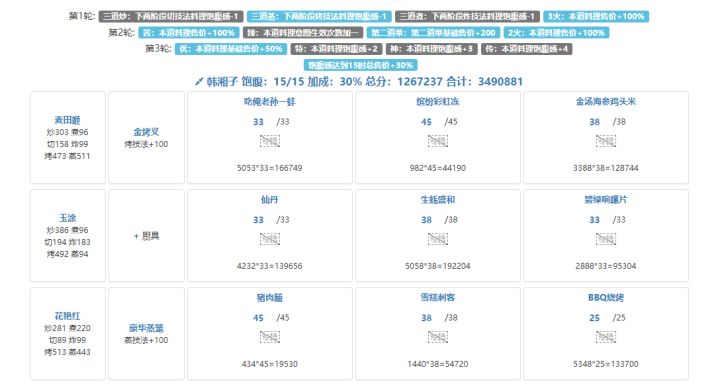This screenshot has height=392, width=720.
Task: Click quantity 45 of 猪肉脯
Action: tap(259, 318)
